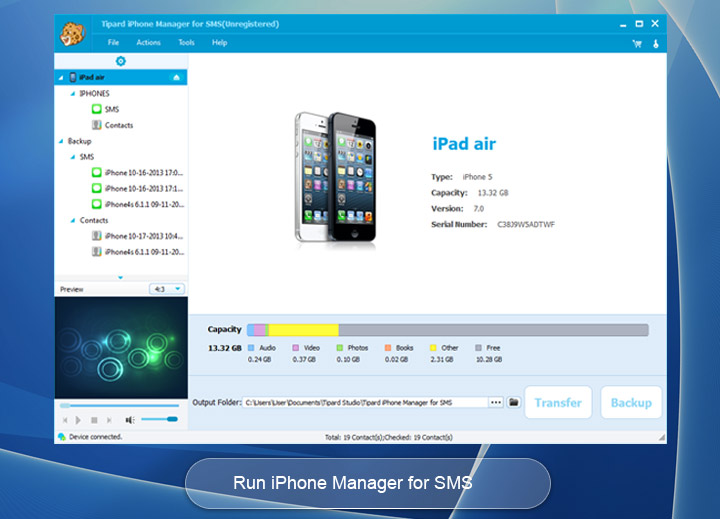Image resolution: width=720 pixels, height=519 pixels.
Task: Collapse the IPHONES tree node
Action: [73, 94]
